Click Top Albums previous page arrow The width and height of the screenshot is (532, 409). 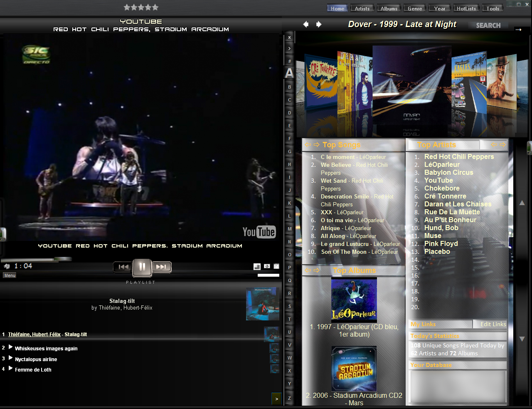pos(308,270)
